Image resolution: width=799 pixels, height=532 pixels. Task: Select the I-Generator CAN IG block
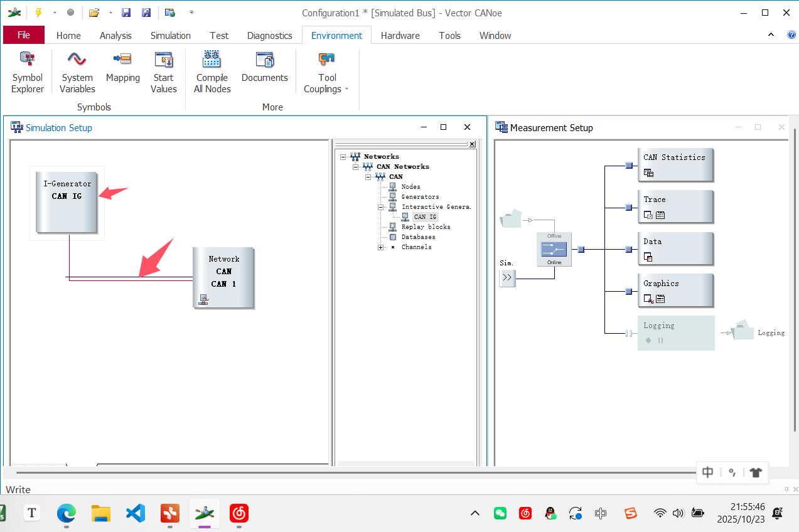click(67, 202)
